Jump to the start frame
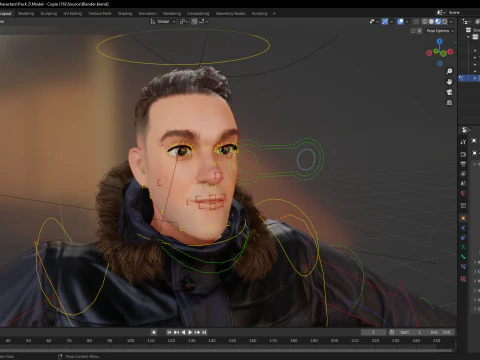The image size is (480, 360). [x=169, y=332]
